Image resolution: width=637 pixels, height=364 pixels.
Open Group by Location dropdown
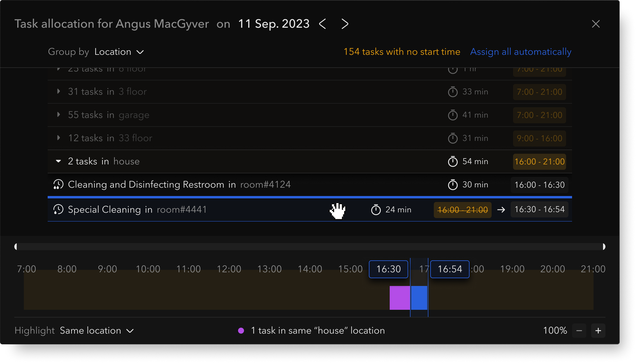tap(119, 52)
